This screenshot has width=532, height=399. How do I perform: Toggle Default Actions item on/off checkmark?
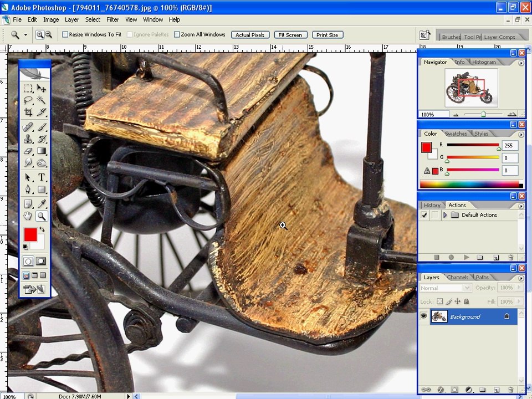click(x=424, y=215)
